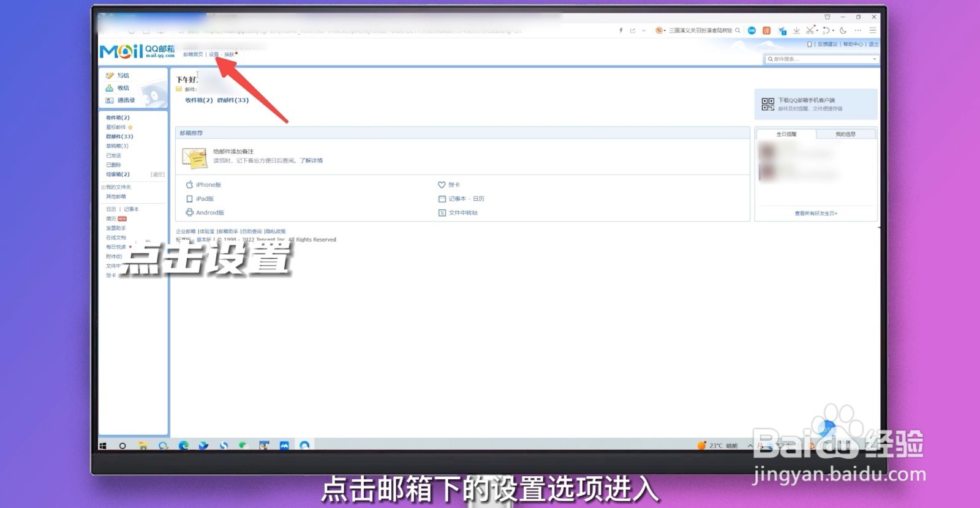
Task: Click the mobile phone icon near 反馈建议
Action: click(809, 44)
